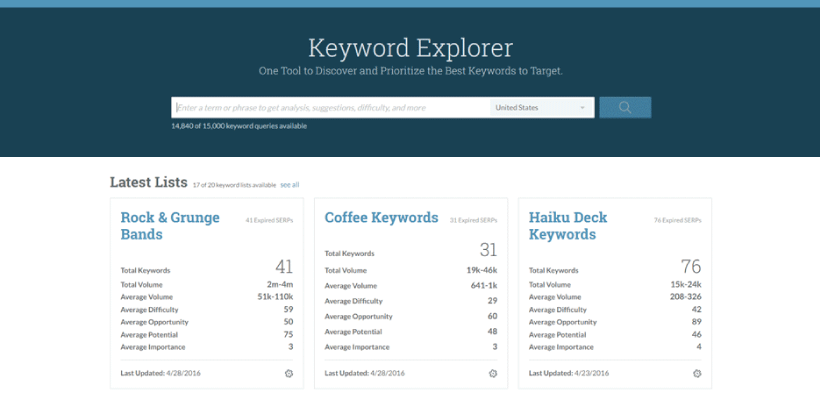Viewport: 820px width, 394px height.
Task: Click '76 Expired SERPs' on Haiku Deck card
Action: click(x=677, y=220)
